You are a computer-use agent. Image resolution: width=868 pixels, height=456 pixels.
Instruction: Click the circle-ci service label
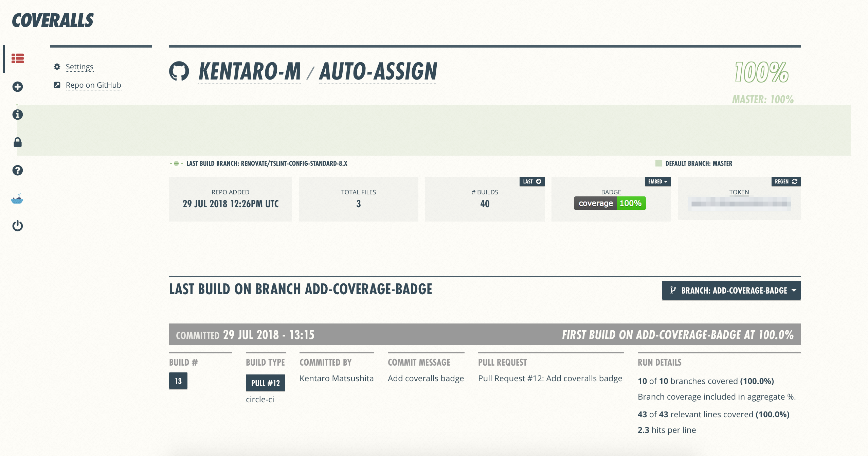pyautogui.click(x=260, y=399)
